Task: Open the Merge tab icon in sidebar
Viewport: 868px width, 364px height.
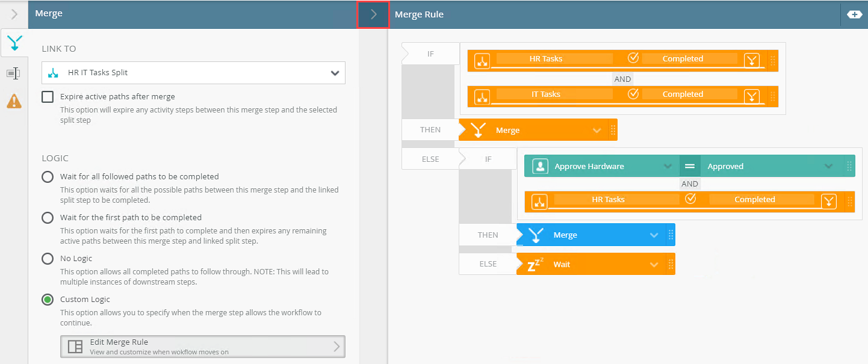Action: (x=14, y=43)
